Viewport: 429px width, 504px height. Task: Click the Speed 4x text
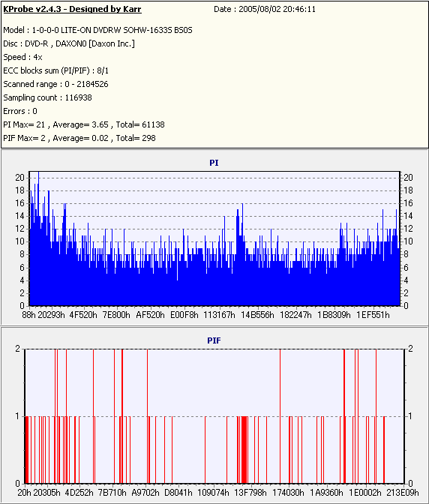(22, 57)
